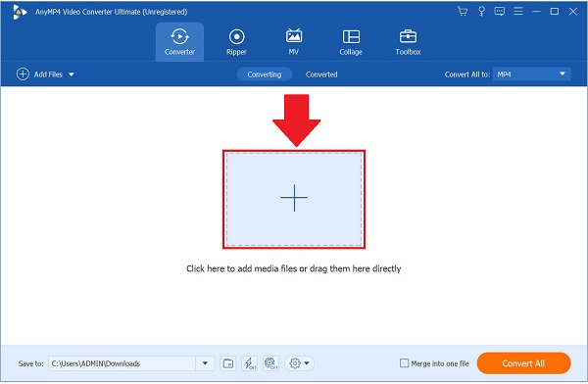Open the gear preferences dropdown
Screen dimensions: 588x384
point(299,363)
